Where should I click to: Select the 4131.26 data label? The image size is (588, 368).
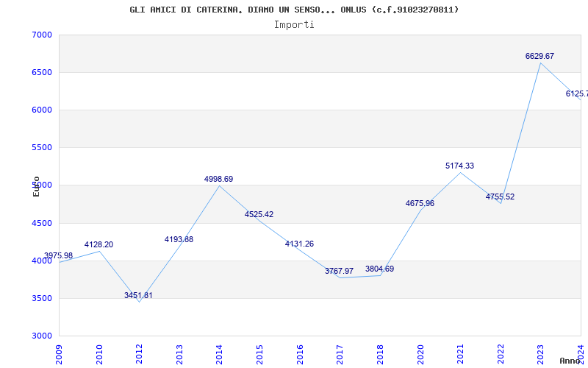[299, 244]
